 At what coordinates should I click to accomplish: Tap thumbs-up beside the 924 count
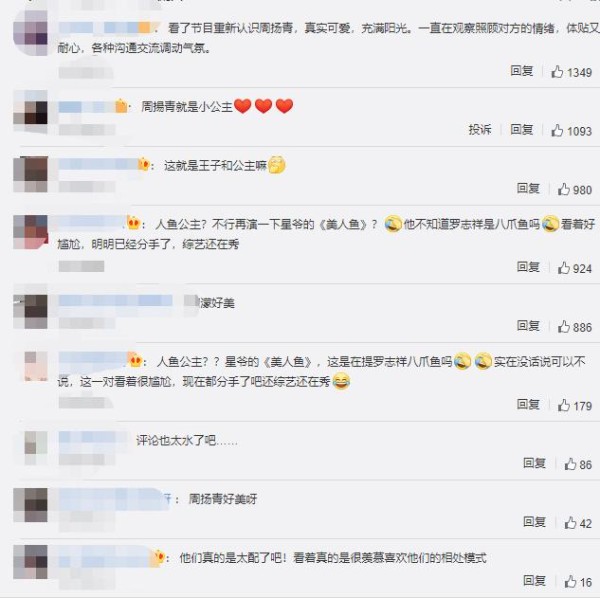click(563, 267)
